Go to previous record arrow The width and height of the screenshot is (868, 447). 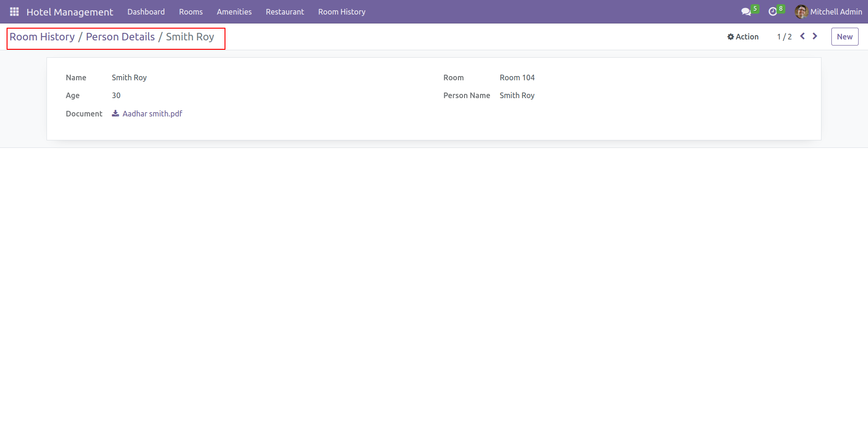click(803, 36)
